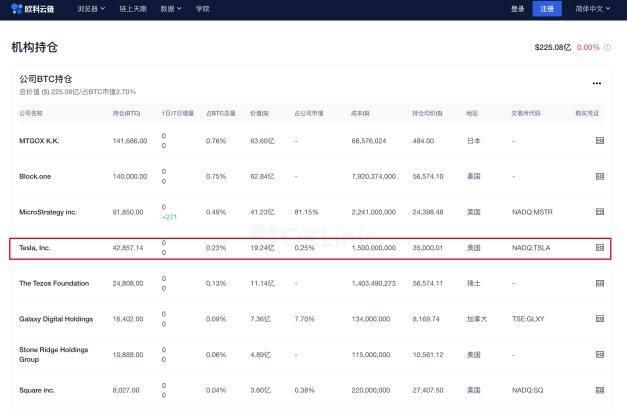Open the three-dot menu of 公司BTC持仓
627x409 pixels.
point(597,83)
